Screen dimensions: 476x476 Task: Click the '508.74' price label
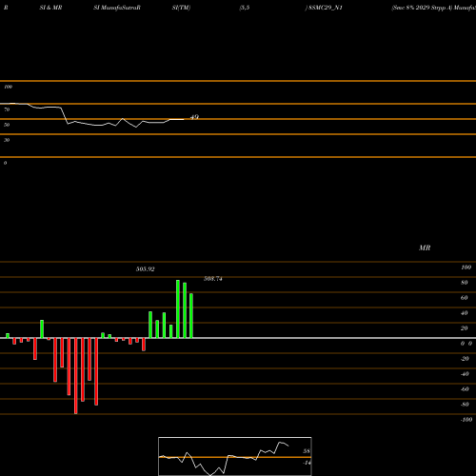pyautogui.click(x=213, y=279)
